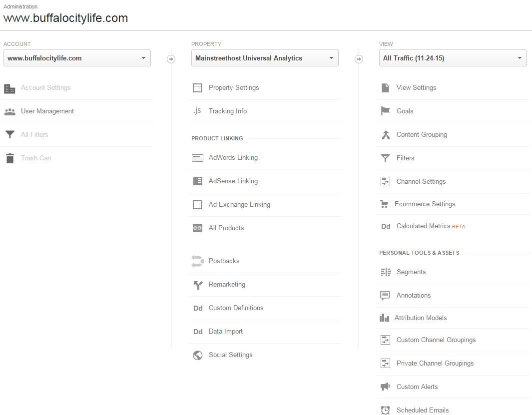Image resolution: width=532 pixels, height=415 pixels.
Task: Click the User Management people icon
Action: [x=10, y=111]
